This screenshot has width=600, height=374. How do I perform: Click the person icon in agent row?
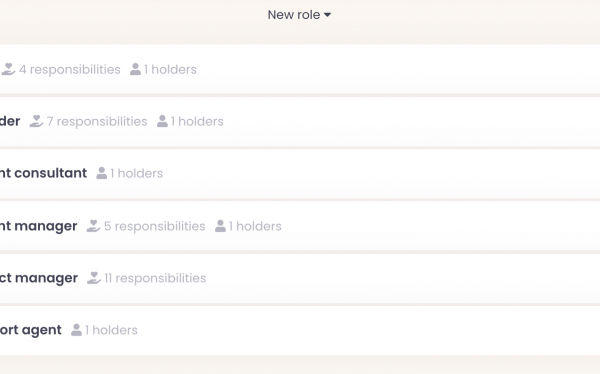click(76, 330)
